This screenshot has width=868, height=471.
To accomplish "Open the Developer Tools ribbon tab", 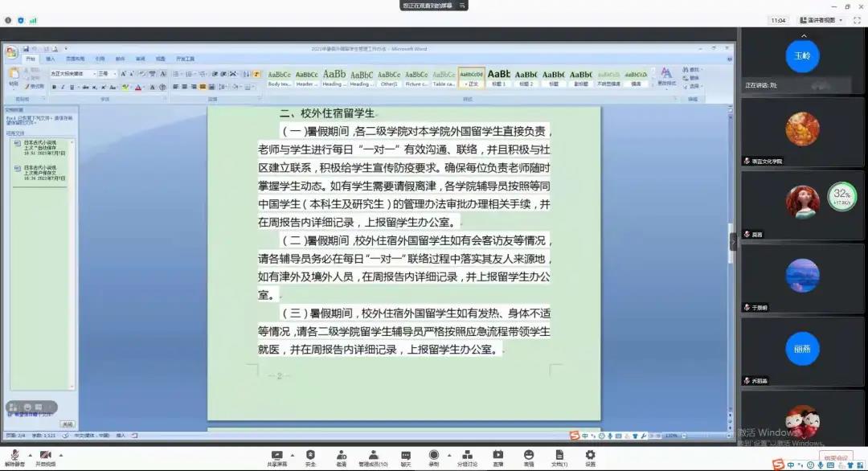I will (x=185, y=59).
